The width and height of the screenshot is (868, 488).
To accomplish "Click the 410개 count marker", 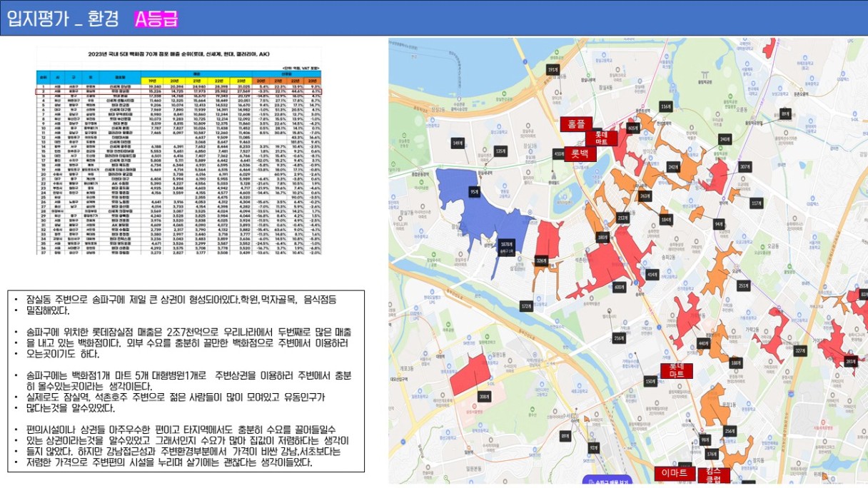I will click(x=559, y=153).
